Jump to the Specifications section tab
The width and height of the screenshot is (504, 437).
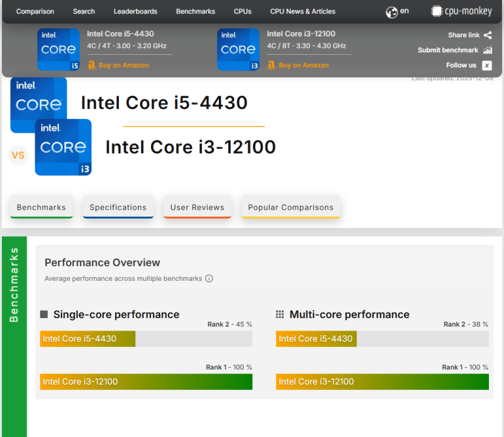click(118, 207)
